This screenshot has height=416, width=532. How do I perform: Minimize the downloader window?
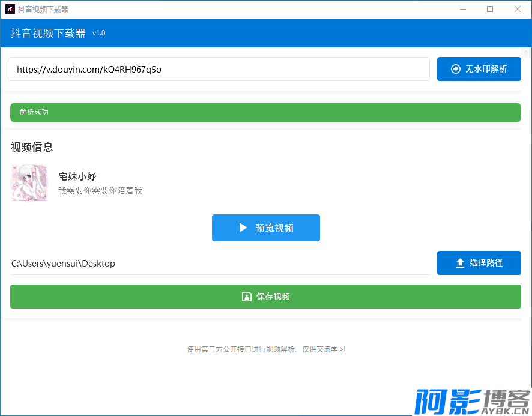tap(463, 9)
